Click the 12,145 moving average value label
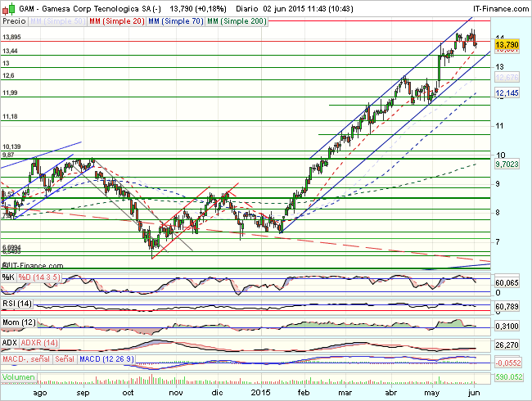The width and height of the screenshot is (532, 401). tap(507, 92)
